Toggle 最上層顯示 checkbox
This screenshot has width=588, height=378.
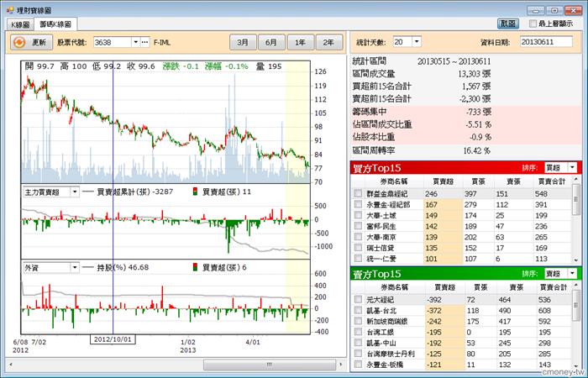pos(533,24)
